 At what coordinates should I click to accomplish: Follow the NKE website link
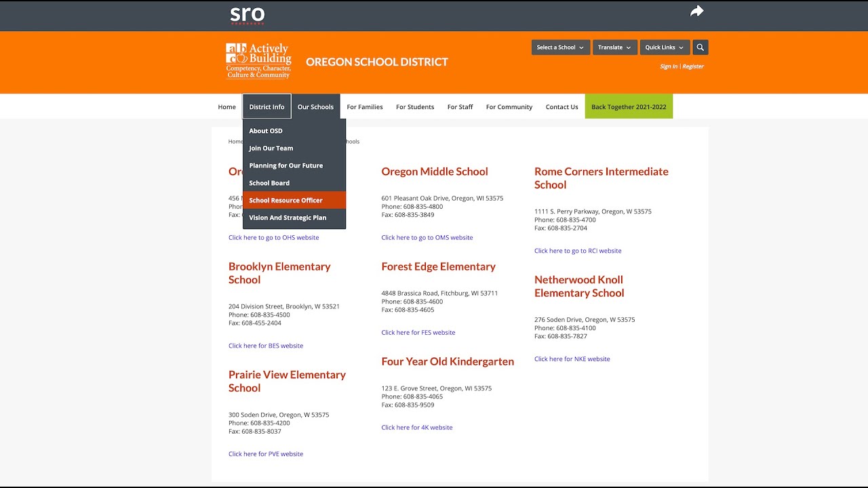click(x=572, y=359)
